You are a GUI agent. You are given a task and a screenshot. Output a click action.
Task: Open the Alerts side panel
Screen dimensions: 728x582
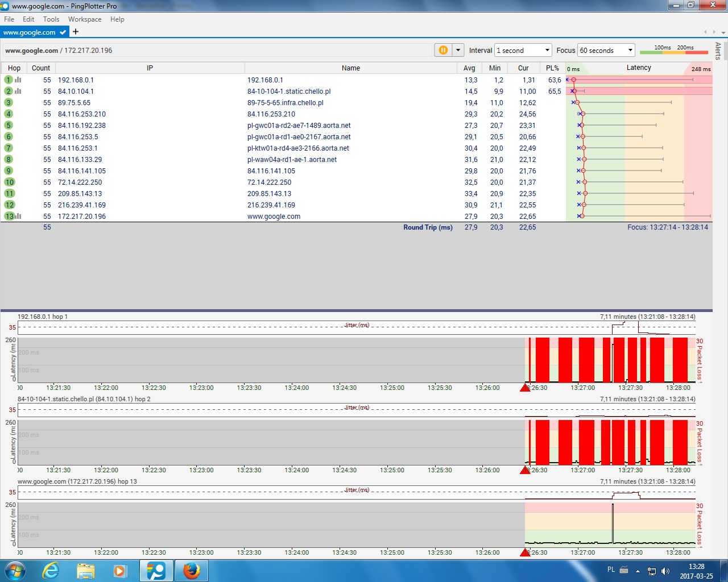pyautogui.click(x=718, y=51)
